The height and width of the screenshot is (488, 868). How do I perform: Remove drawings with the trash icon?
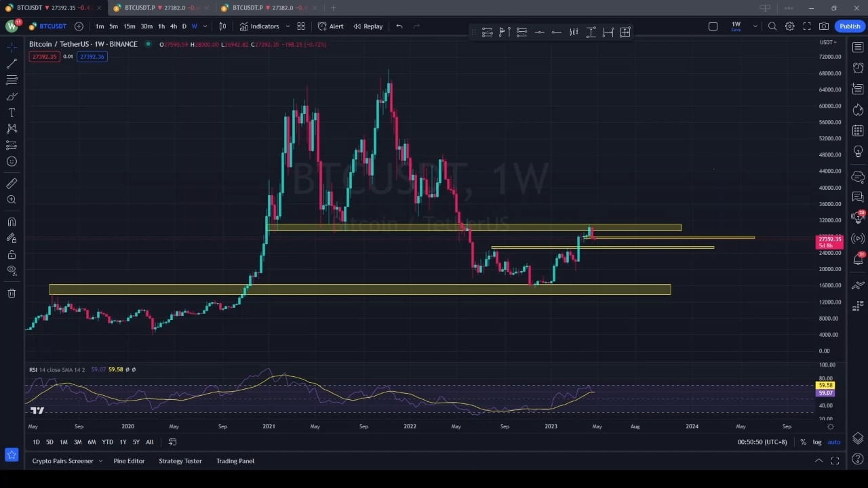(12, 293)
